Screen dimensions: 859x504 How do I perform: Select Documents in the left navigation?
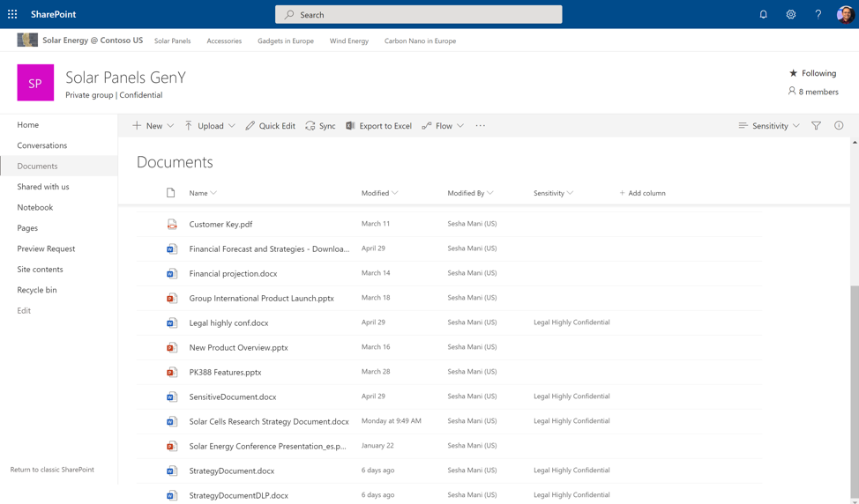(x=37, y=166)
